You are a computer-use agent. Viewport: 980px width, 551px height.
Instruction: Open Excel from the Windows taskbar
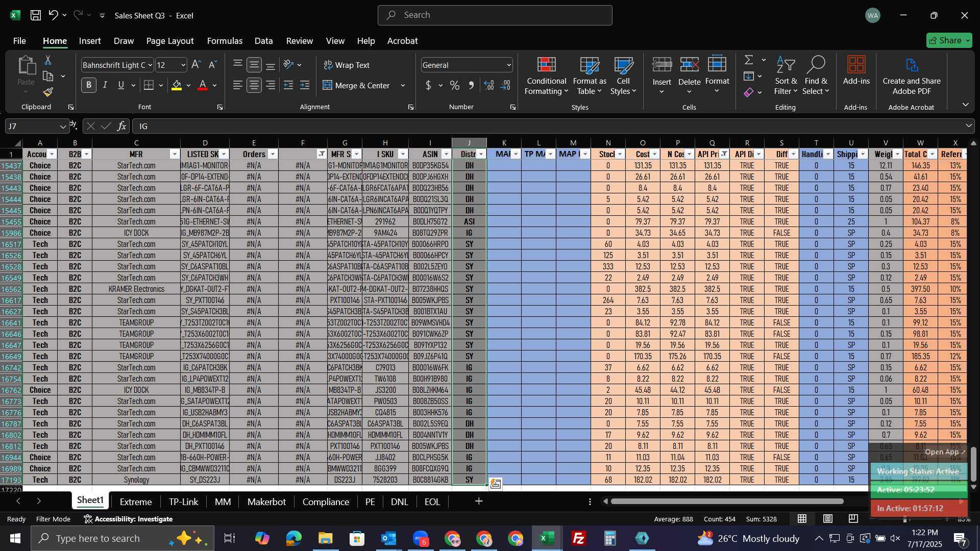(547, 538)
